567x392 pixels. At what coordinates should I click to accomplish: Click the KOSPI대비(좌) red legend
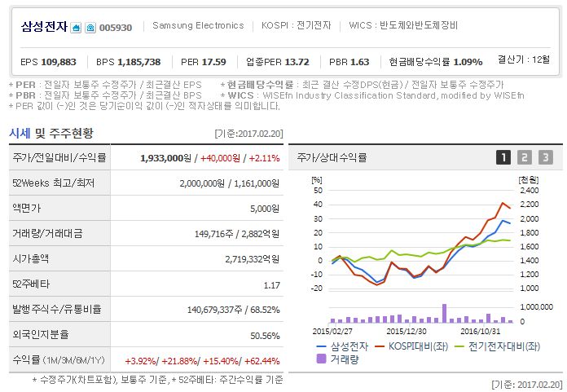pos(411,346)
